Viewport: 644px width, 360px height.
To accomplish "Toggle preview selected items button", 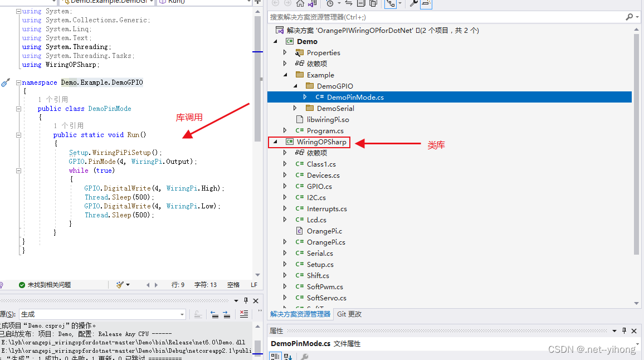I will click(x=426, y=3).
